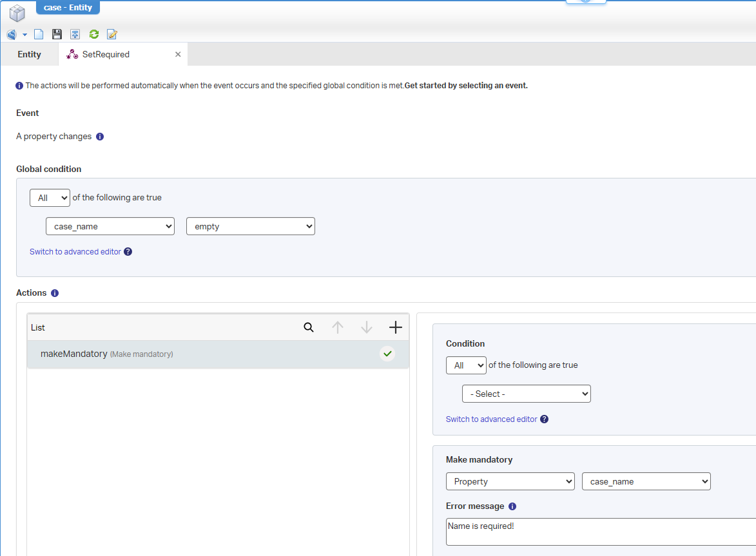Screen dimensions: 756x556
Task: Search the actions list
Action: point(309,327)
